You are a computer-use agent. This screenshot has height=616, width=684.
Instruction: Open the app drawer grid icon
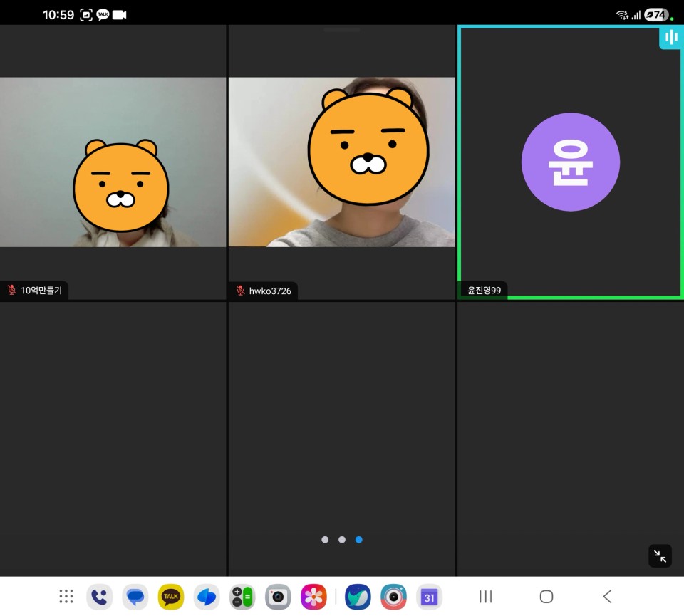tap(66, 597)
